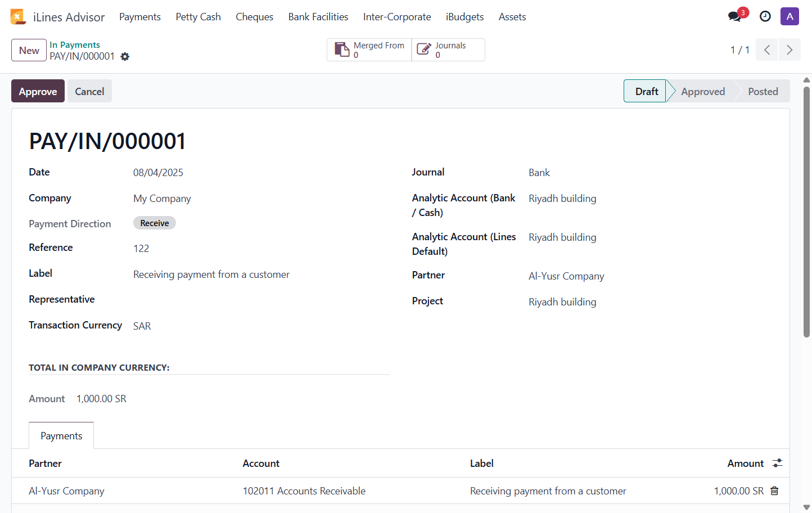Select the Approved status stage
This screenshot has width=812, height=513.
(702, 91)
